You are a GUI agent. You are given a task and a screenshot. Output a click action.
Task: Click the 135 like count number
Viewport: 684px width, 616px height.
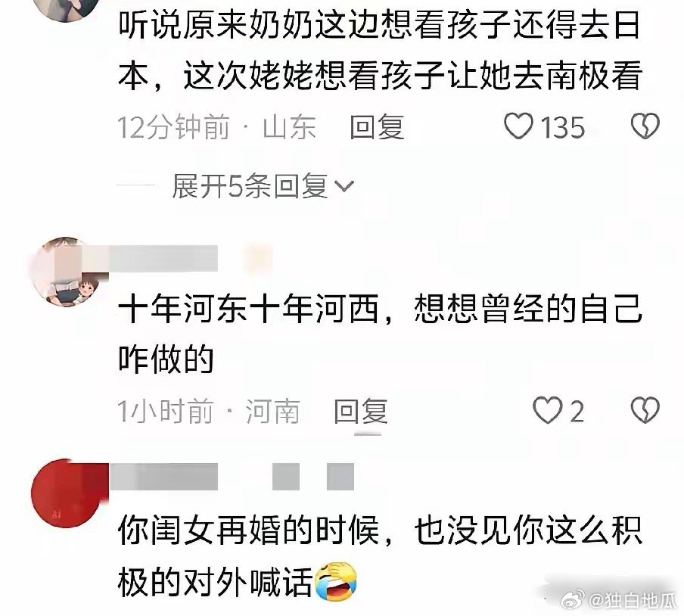pyautogui.click(x=563, y=128)
